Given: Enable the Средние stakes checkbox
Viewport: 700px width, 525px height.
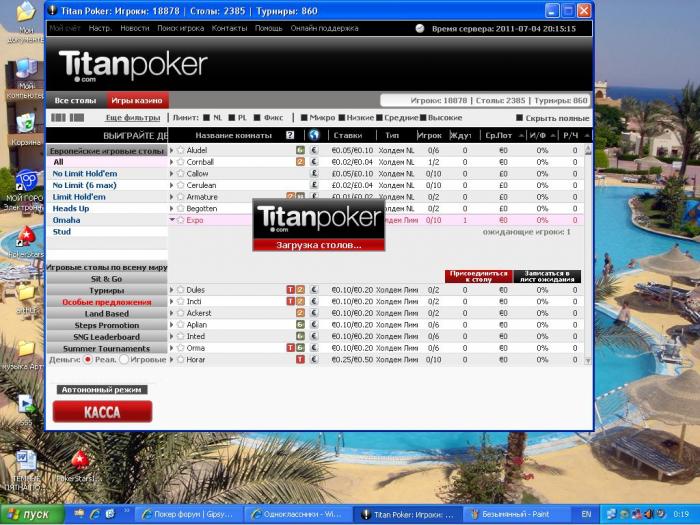Looking at the screenshot, I should click(x=379, y=118).
